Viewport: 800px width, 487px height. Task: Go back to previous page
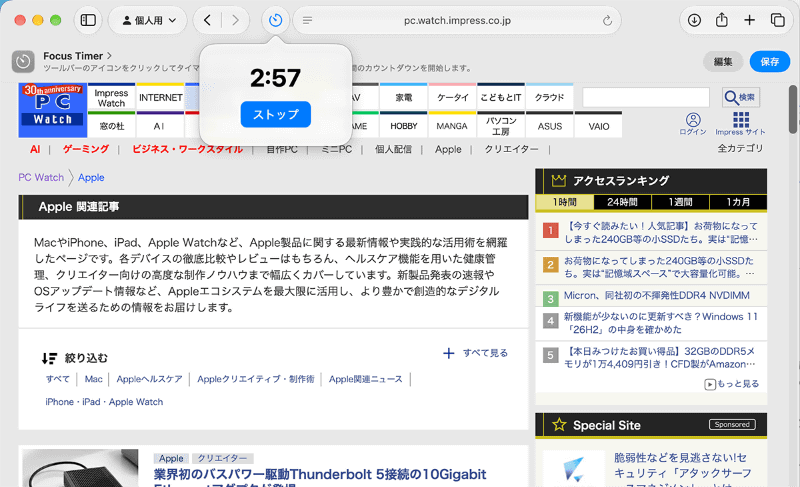click(207, 20)
